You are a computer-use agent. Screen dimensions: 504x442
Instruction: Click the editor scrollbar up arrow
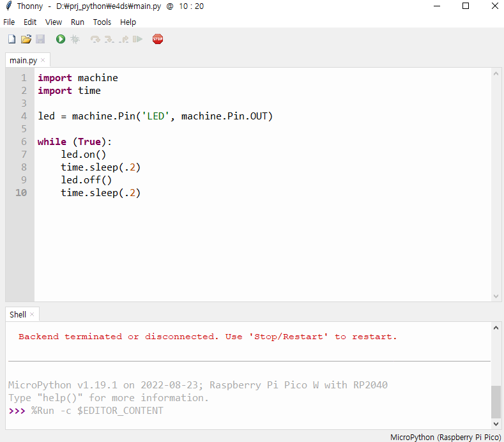click(496, 73)
